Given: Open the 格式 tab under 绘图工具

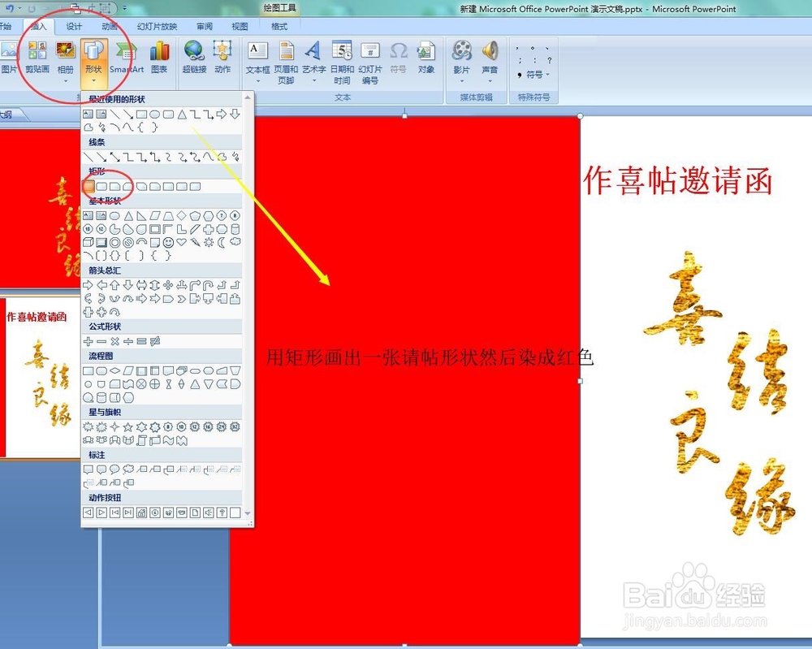Looking at the screenshot, I should [x=279, y=26].
